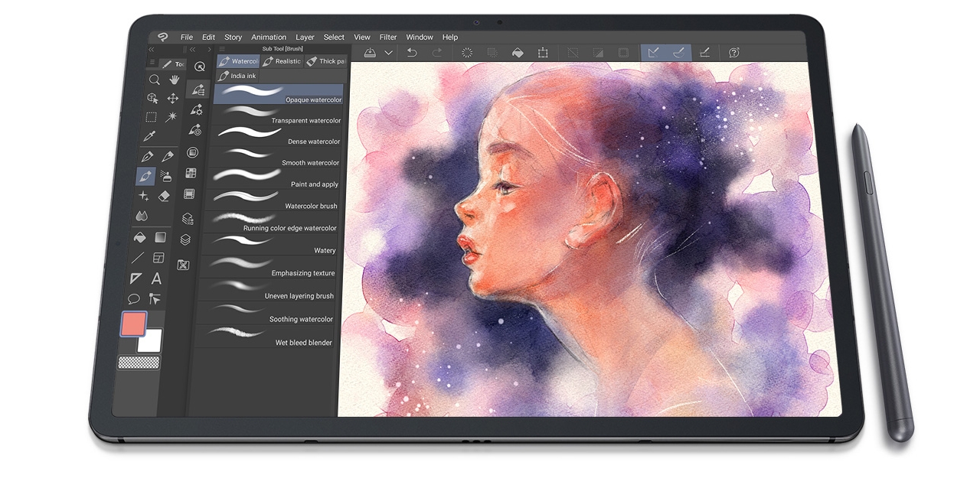Open the Sub Tool panel hamburger menu
Viewport: 980px width, 485px height.
[x=222, y=49]
